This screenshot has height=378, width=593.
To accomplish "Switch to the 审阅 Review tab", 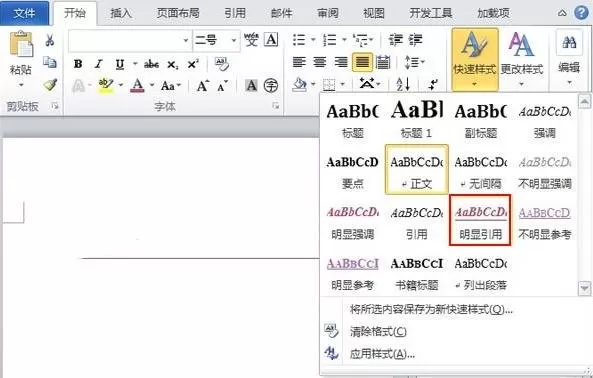I will pos(328,14).
